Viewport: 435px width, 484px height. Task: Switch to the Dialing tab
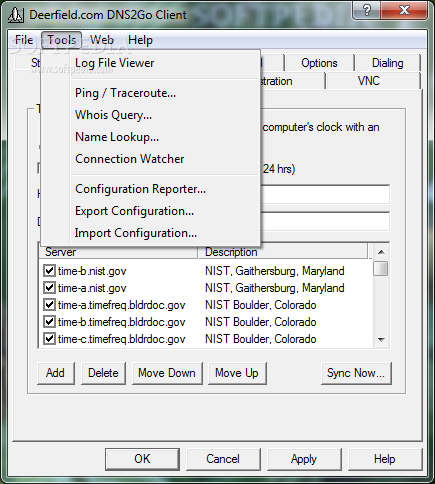tap(387, 63)
